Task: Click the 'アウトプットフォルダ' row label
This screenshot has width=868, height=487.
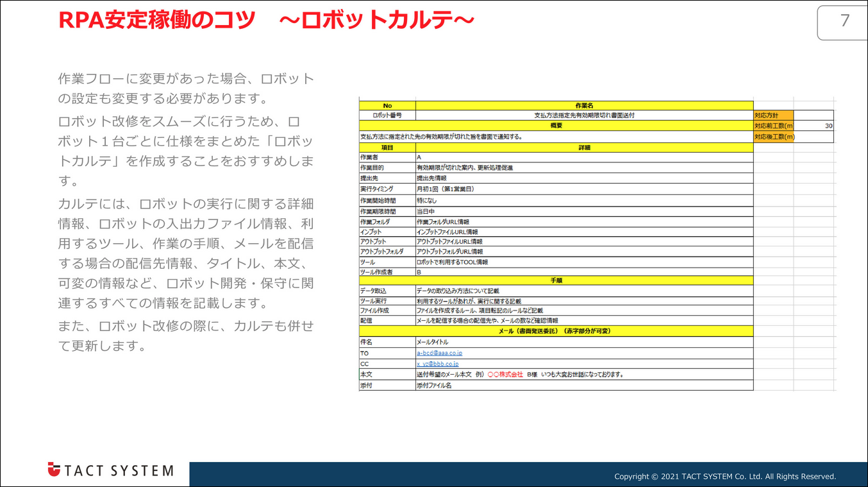Action: click(387, 252)
